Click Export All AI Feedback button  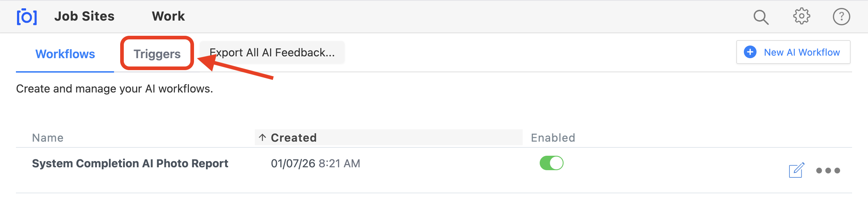coord(272,53)
